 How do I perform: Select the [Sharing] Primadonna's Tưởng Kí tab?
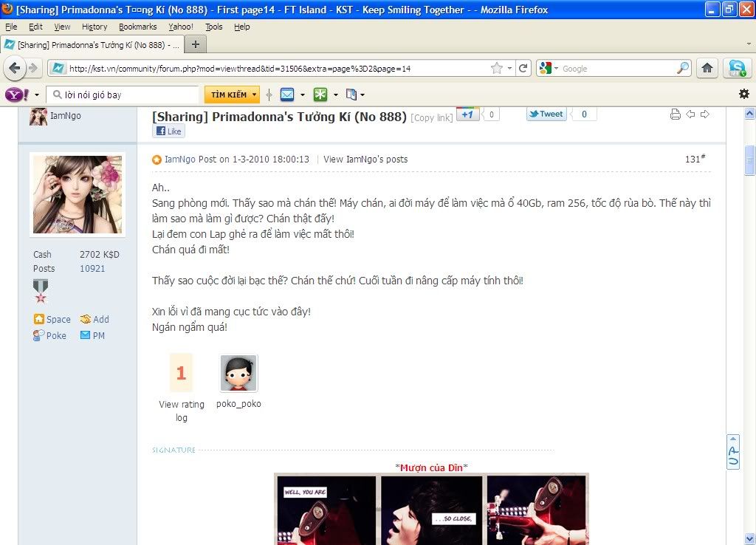pos(92,45)
